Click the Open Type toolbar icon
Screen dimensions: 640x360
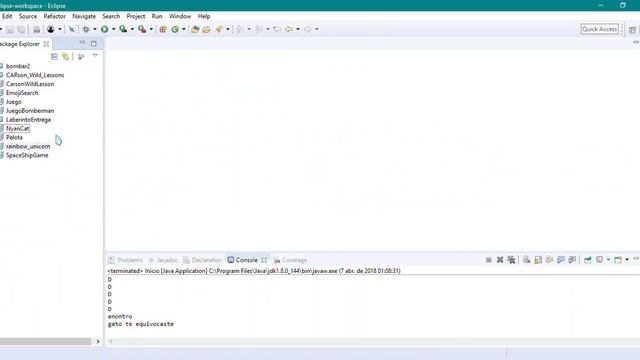[x=195, y=29]
